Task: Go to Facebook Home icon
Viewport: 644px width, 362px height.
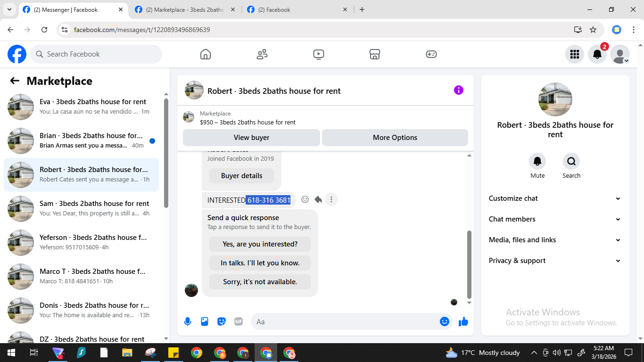Action: 206,54
